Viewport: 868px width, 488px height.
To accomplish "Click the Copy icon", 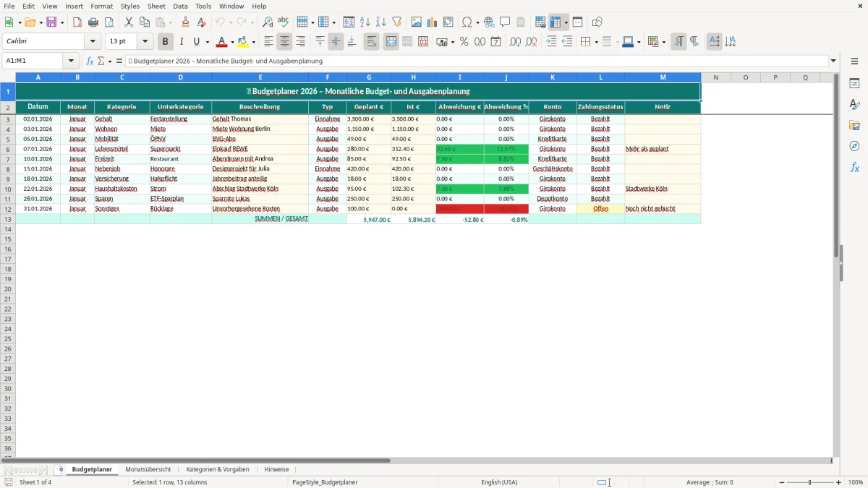I will (x=143, y=22).
